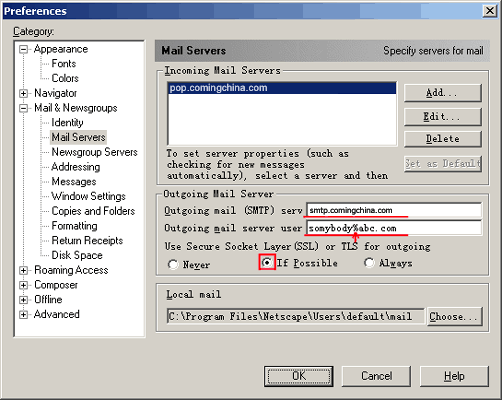The width and height of the screenshot is (502, 400).
Task: Choose the If Possible SSL option
Action: [x=267, y=262]
